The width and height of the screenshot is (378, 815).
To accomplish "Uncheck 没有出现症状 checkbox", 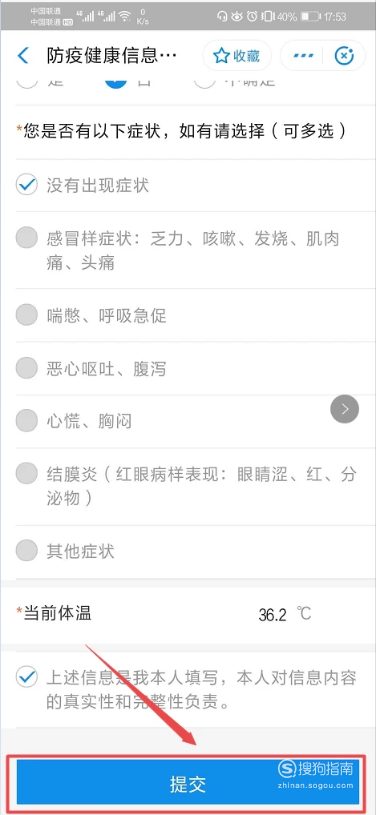I will click(27, 185).
